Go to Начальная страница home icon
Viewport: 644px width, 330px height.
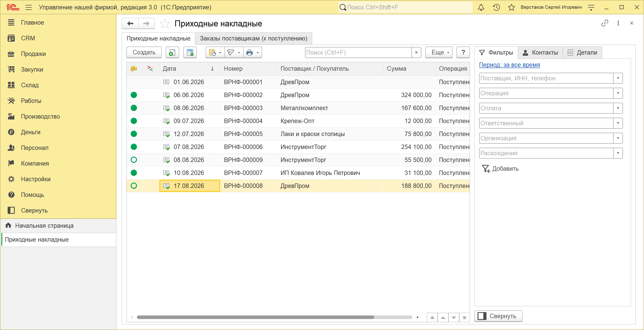coord(8,226)
